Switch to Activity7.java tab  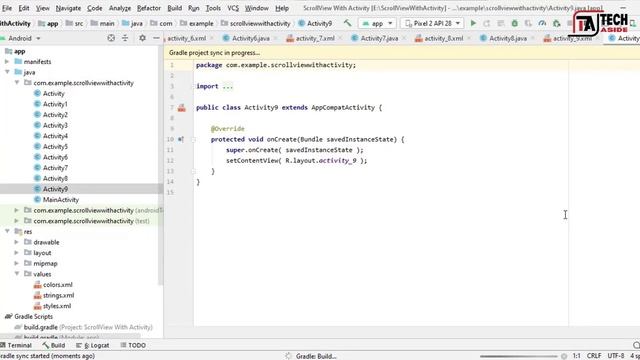(379, 38)
